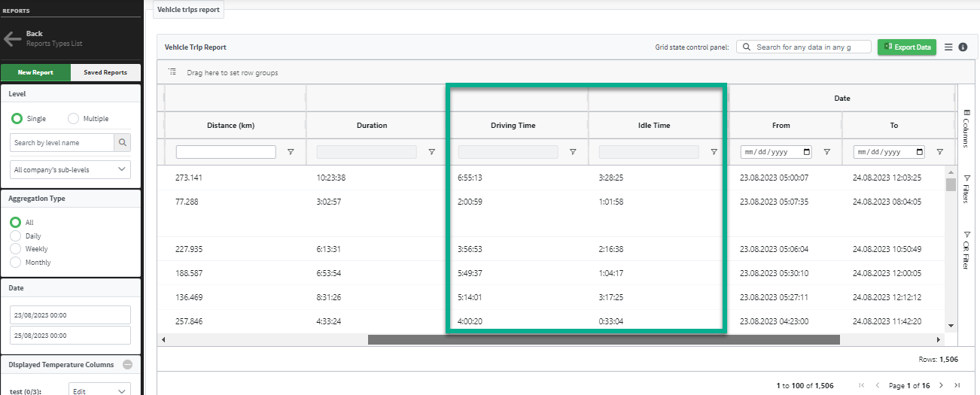This screenshot has height=395, width=980.
Task: Click the To cell 24.08.2023 11:42:20
Action: (887, 321)
